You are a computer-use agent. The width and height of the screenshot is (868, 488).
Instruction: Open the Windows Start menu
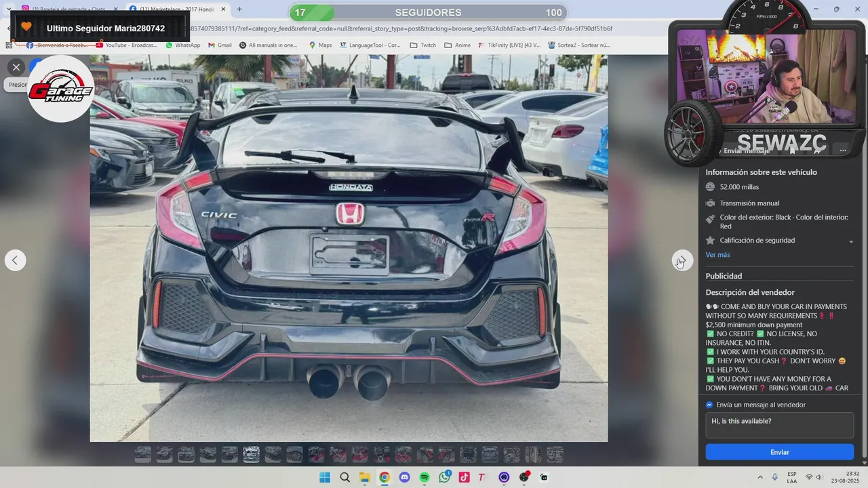click(325, 477)
